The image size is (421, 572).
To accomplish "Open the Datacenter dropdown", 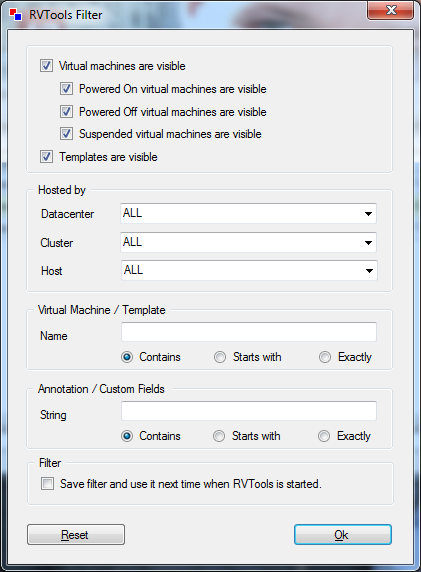I will (x=248, y=213).
